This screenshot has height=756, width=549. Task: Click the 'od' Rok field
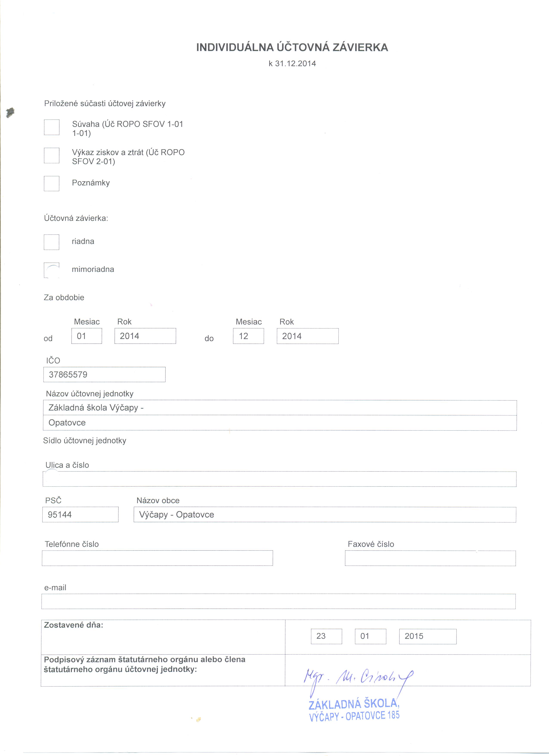click(x=145, y=336)
